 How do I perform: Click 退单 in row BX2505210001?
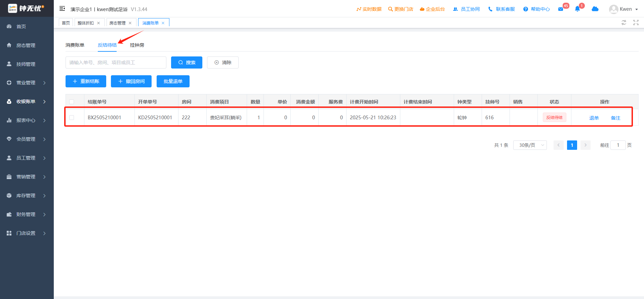point(594,118)
